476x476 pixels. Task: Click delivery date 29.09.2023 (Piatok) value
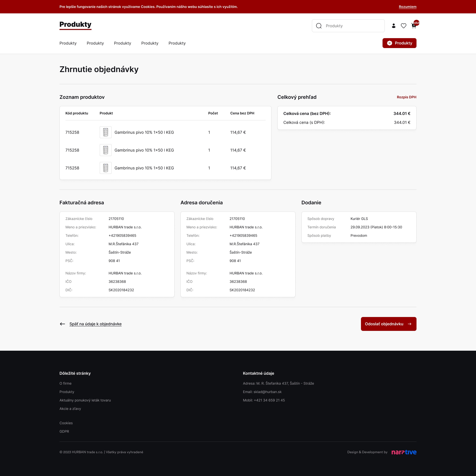pyautogui.click(x=376, y=227)
